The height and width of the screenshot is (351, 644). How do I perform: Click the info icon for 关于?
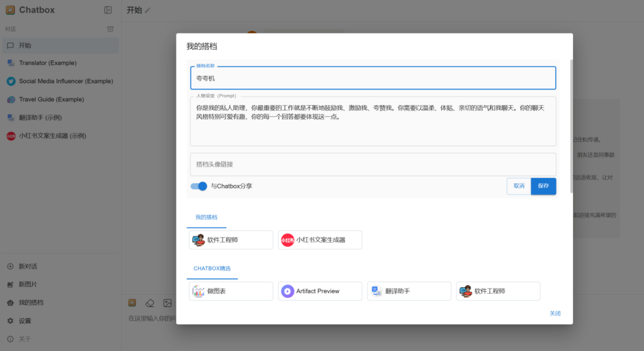(10, 339)
